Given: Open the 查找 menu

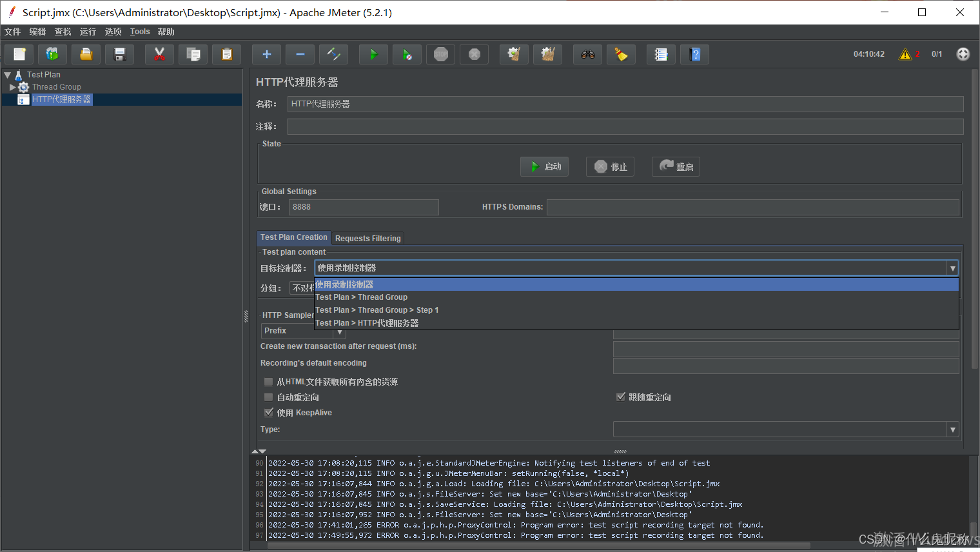Looking at the screenshot, I should click(63, 32).
